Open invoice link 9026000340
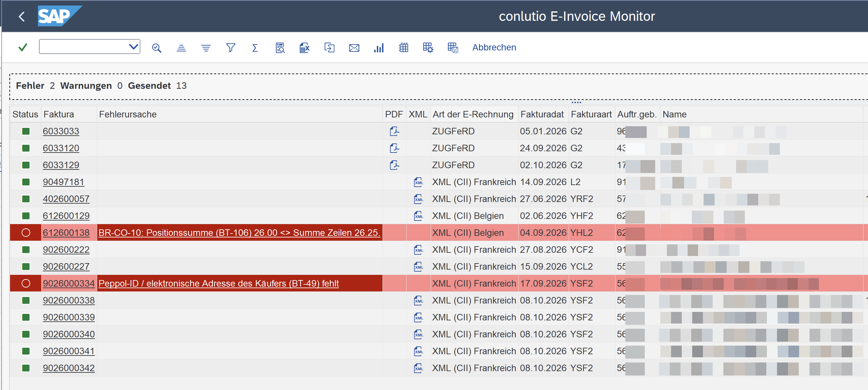Image resolution: width=868 pixels, height=390 pixels. click(x=69, y=334)
